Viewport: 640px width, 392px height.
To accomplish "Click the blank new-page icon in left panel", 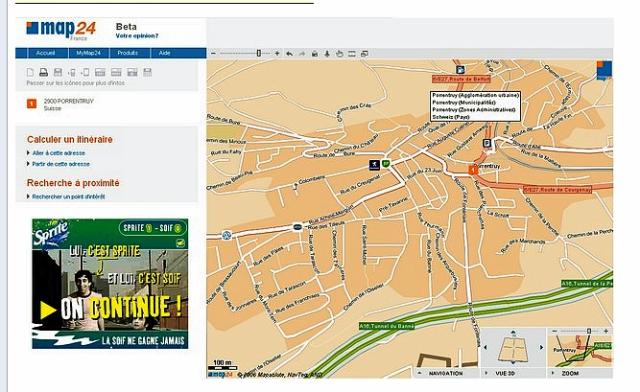I will (30, 72).
